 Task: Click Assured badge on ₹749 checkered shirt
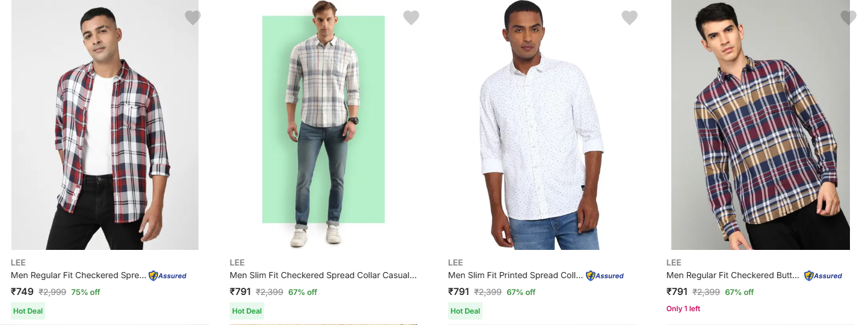coord(168,276)
